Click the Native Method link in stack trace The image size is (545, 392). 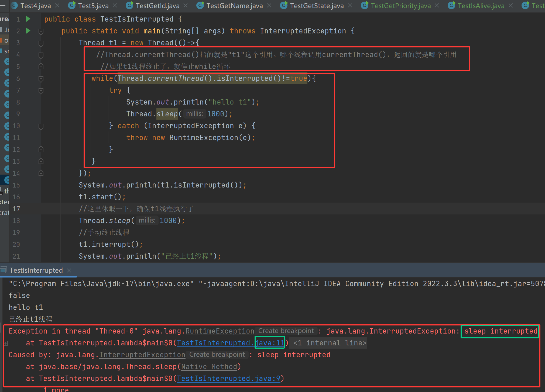tap(209, 367)
